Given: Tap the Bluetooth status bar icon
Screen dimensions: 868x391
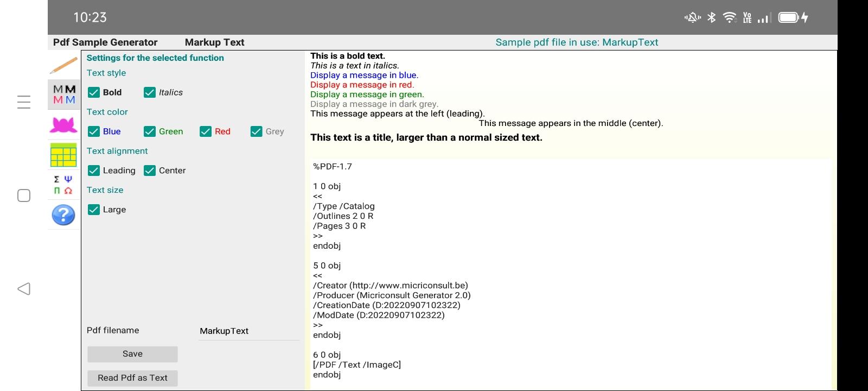Looking at the screenshot, I should [x=712, y=17].
